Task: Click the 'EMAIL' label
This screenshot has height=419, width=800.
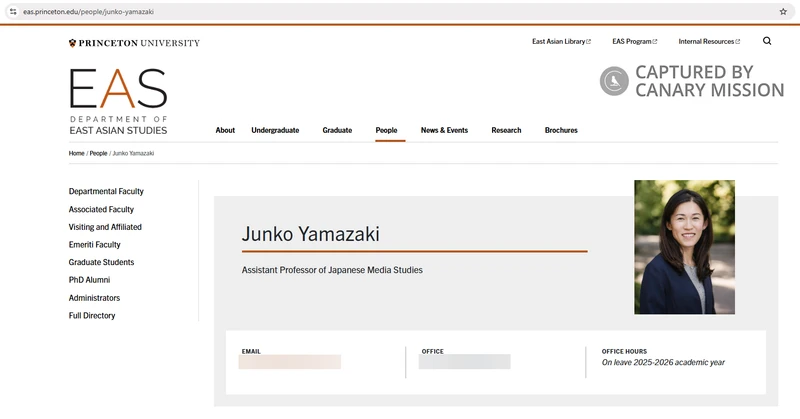Action: click(x=251, y=351)
